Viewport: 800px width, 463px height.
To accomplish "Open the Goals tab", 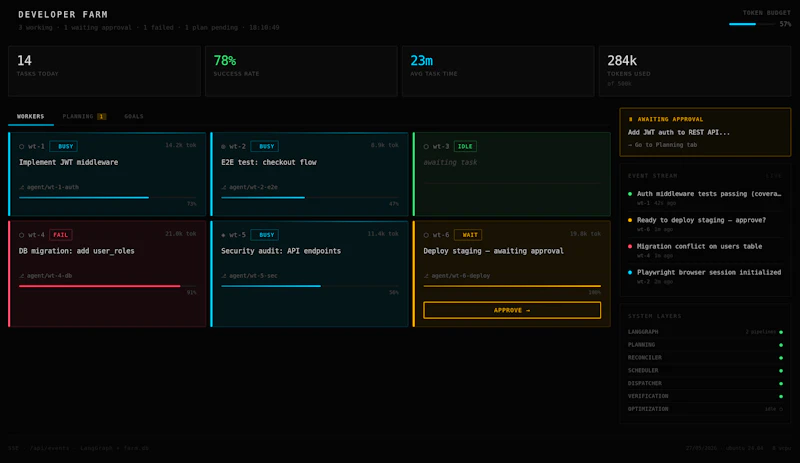I will 134,116.
